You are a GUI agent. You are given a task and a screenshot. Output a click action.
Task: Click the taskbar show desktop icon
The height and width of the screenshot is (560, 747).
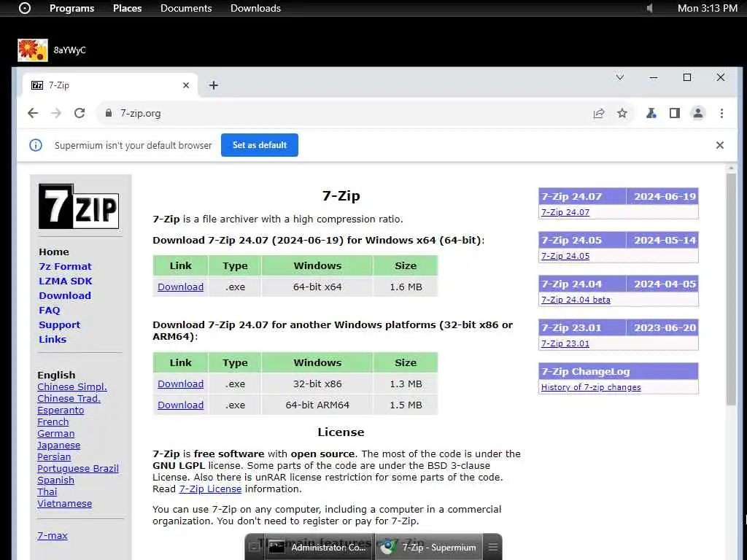(254, 548)
